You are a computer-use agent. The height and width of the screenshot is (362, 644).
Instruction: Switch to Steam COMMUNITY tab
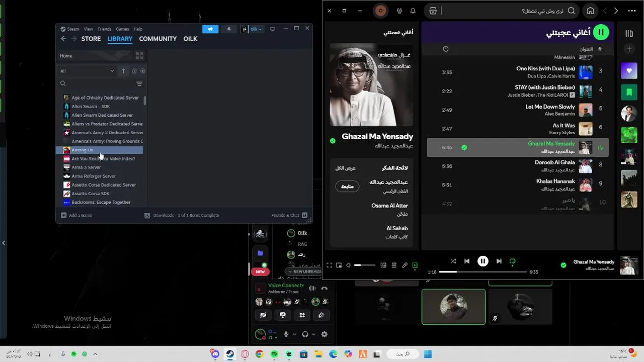[x=158, y=39]
